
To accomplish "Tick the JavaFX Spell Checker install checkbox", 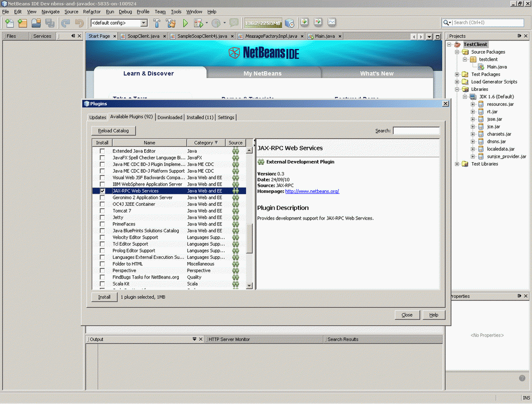I will coord(102,157).
